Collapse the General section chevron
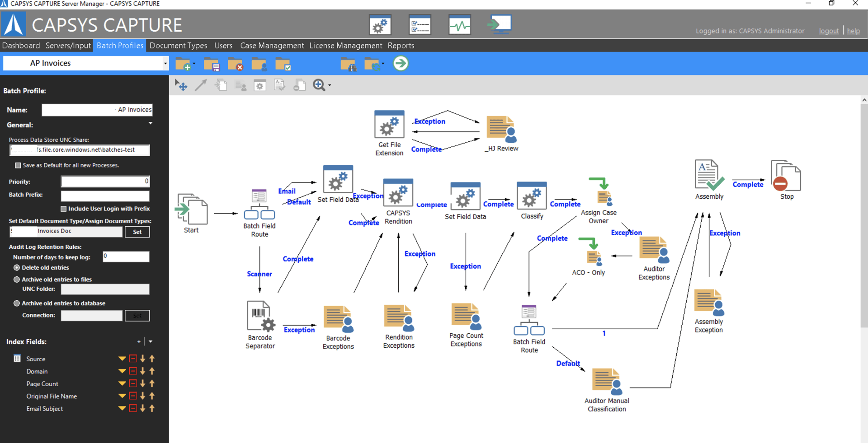The width and height of the screenshot is (868, 443). point(150,123)
